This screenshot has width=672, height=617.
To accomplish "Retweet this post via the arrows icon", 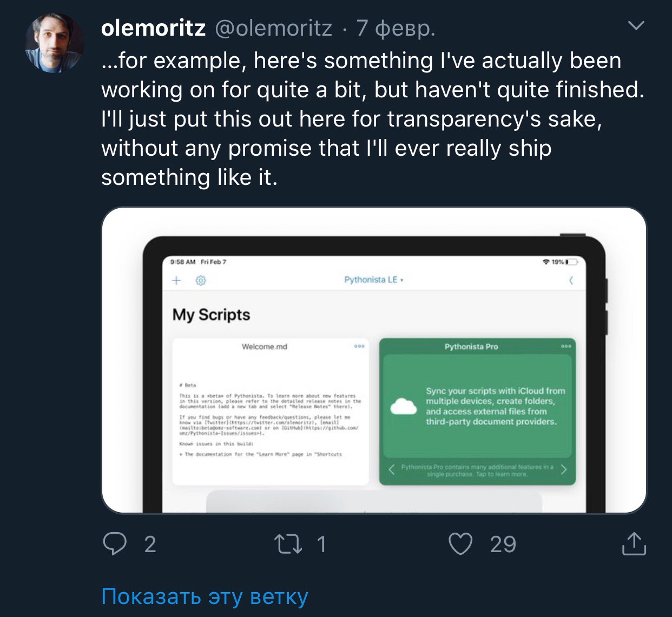I will tap(288, 543).
